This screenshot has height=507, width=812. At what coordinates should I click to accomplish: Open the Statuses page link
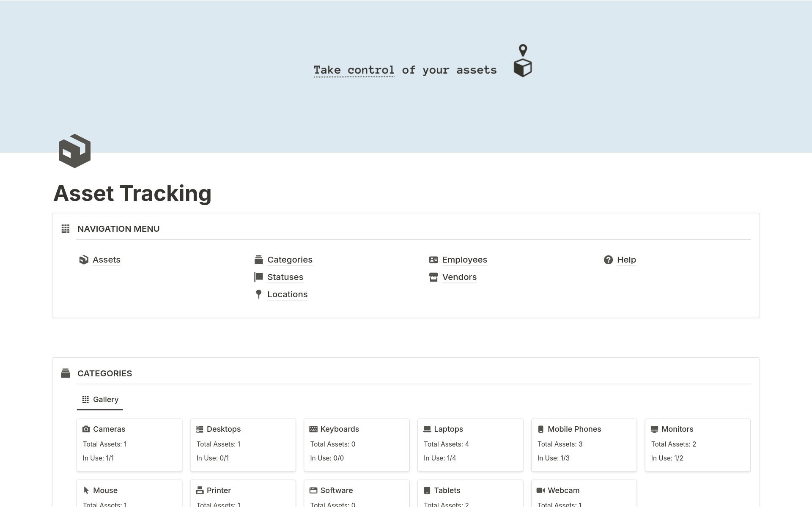tap(285, 277)
